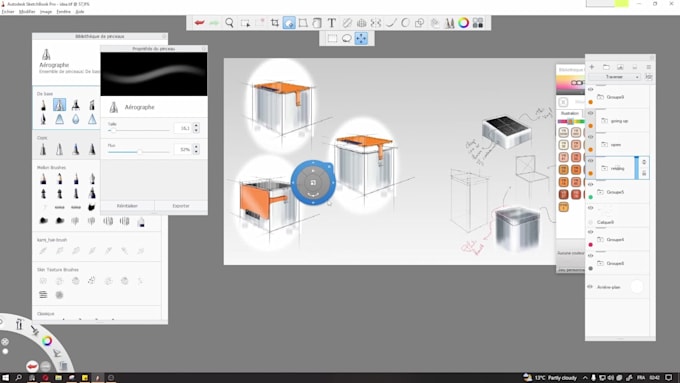The width and height of the screenshot is (680, 383).
Task: Toggle visibility of the selected 'rotating' layer
Action: click(590, 160)
